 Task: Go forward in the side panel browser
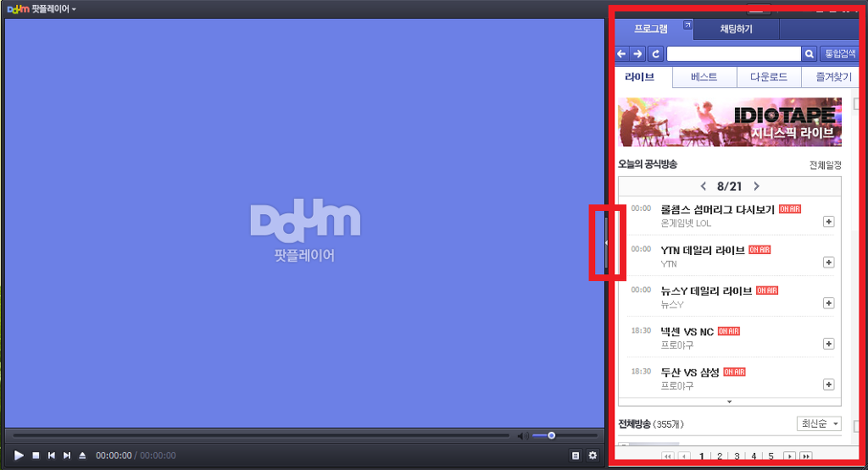[x=638, y=53]
